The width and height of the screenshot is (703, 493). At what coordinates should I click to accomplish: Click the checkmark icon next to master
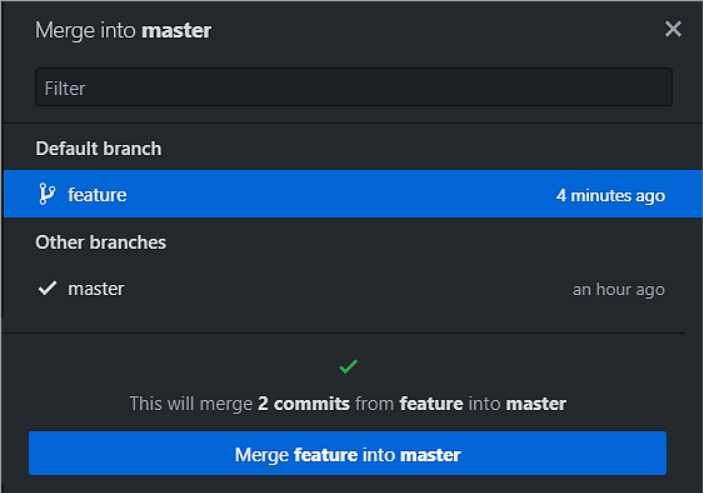47,289
